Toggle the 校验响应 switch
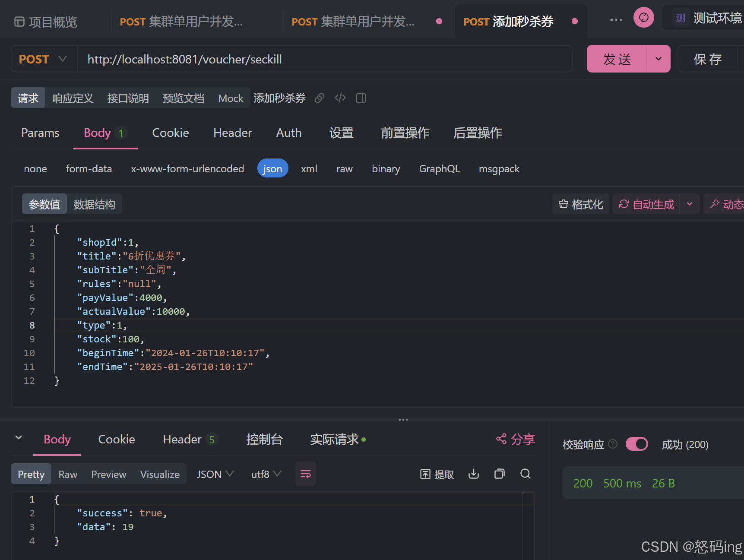The image size is (744, 560). 636,444
